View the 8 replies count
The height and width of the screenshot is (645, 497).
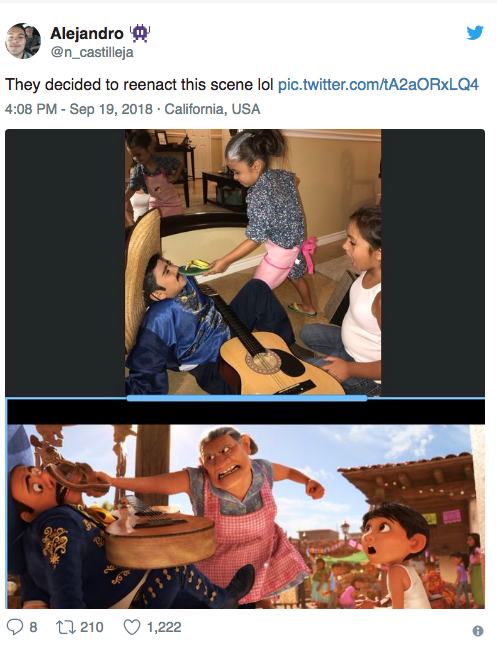[33, 627]
